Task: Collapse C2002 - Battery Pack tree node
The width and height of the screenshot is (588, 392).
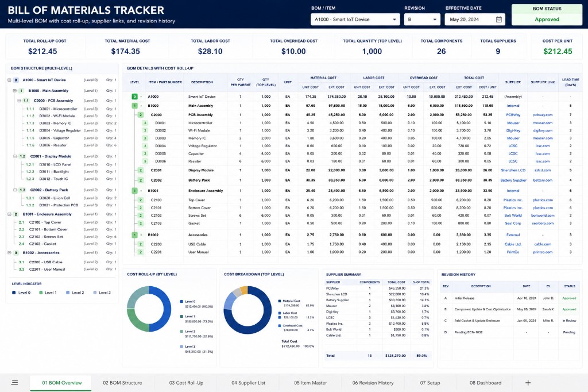Action: [15, 190]
